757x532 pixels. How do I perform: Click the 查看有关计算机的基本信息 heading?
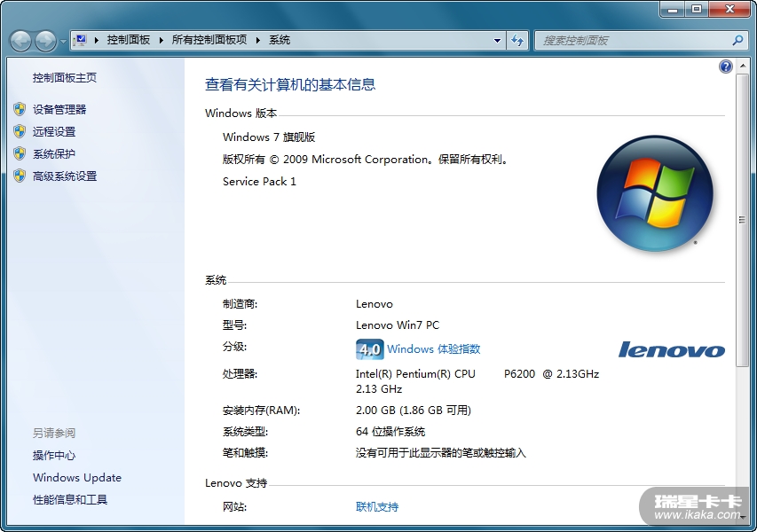point(290,84)
